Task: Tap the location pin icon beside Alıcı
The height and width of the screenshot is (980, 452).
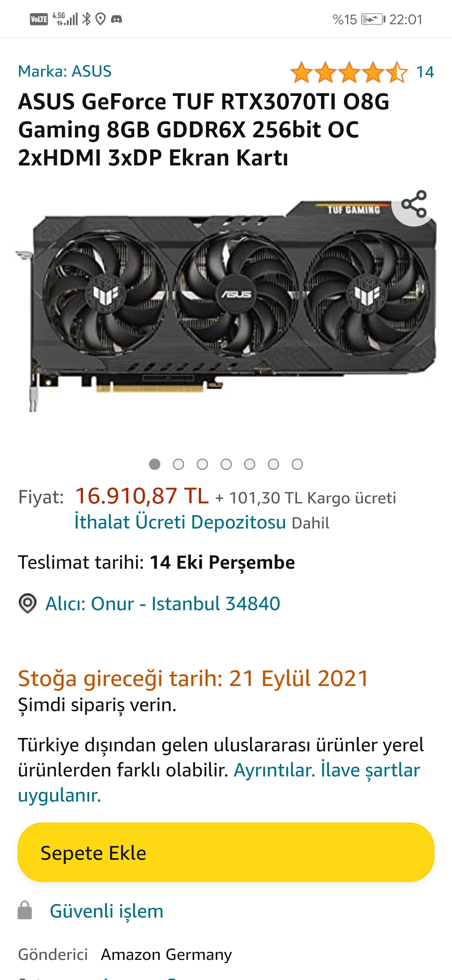Action: (x=28, y=603)
